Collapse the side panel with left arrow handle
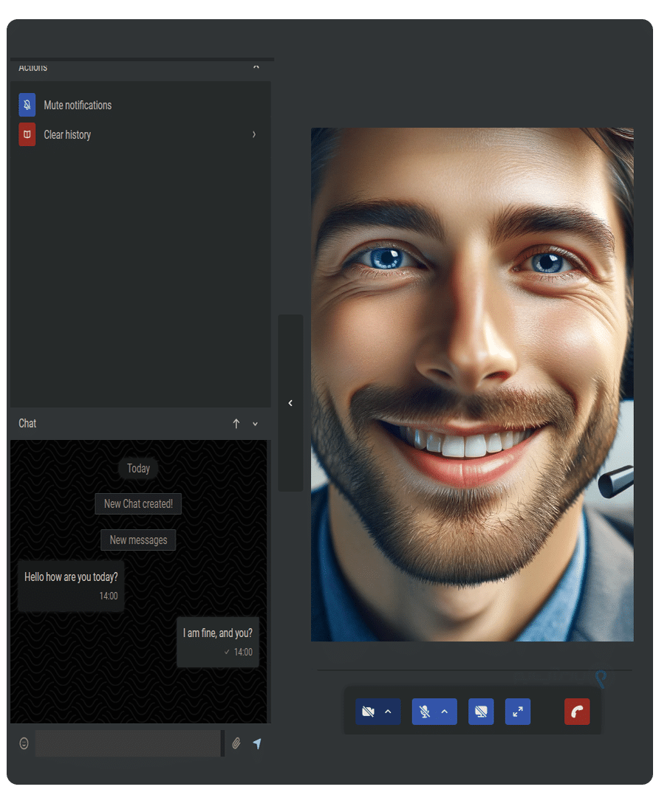656x812 pixels. point(290,403)
